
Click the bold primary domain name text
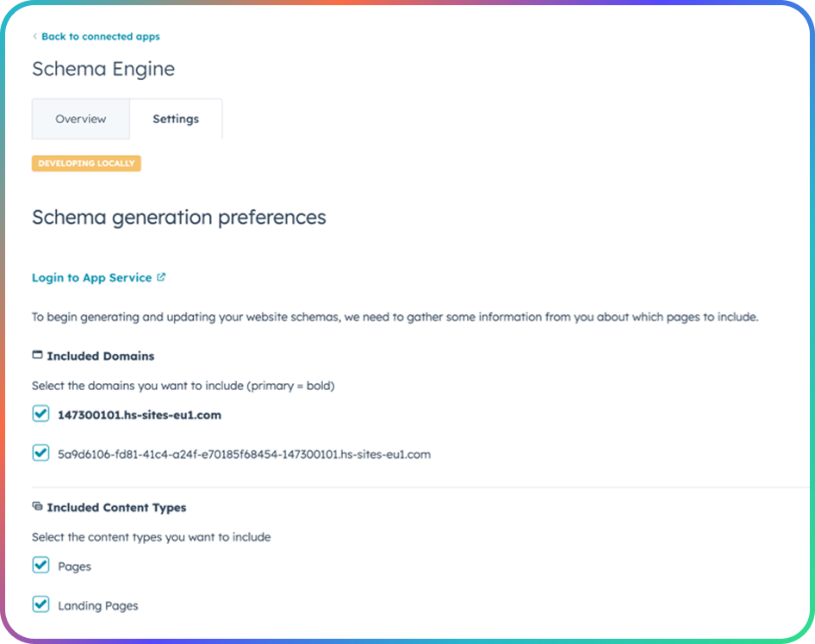pyautogui.click(x=140, y=415)
